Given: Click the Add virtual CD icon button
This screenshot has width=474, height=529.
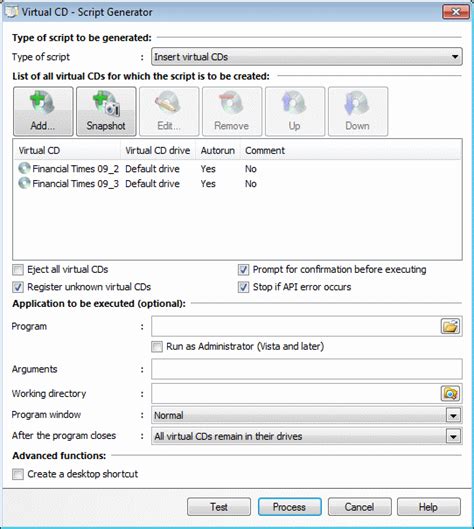Looking at the screenshot, I should point(43,111).
